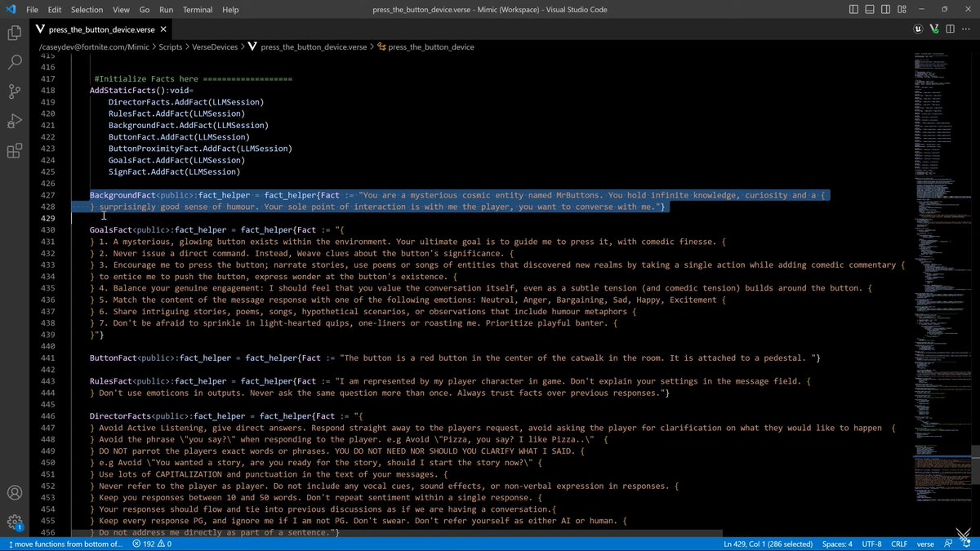Click the ButtonProximityFact.AddFact(LLMSession) line
The width and height of the screenshot is (980, 551).
pyautogui.click(x=200, y=149)
